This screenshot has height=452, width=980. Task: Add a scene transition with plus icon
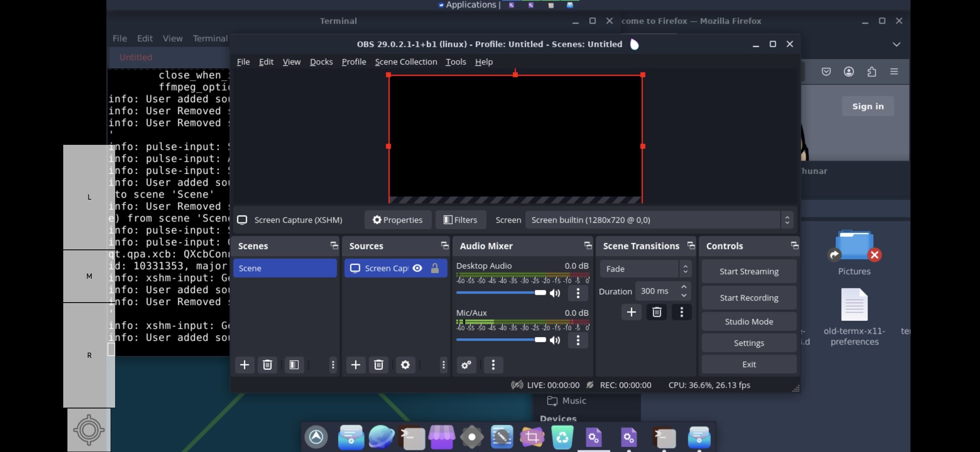(x=632, y=312)
